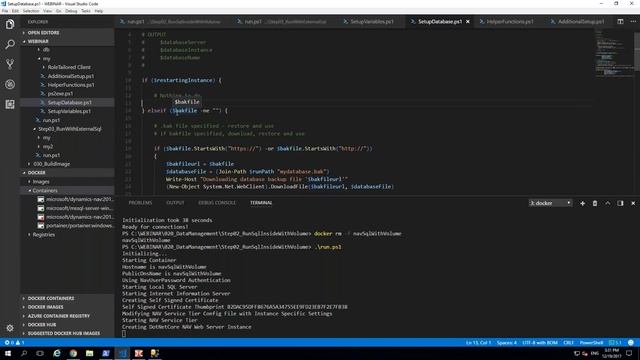Close the SetupDatabase.ps1 editor tab
The width and height of the screenshot is (640, 360).
pyautogui.click(x=468, y=22)
